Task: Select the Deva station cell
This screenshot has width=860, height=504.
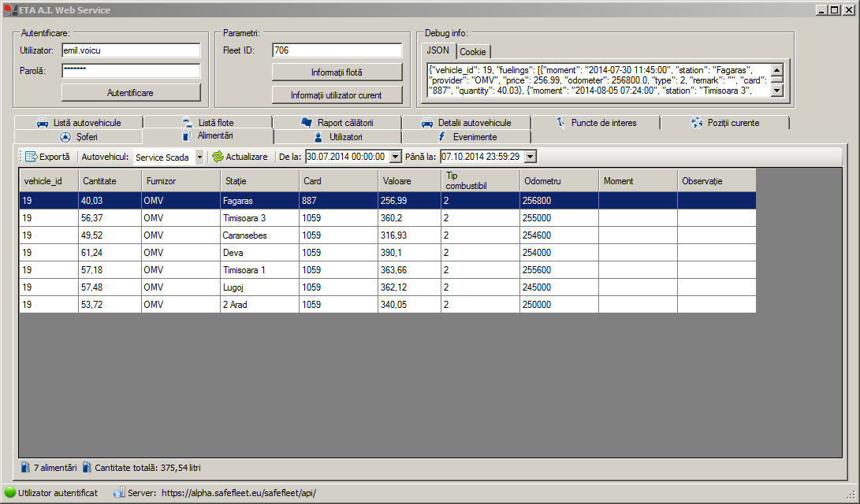Action: (x=259, y=253)
